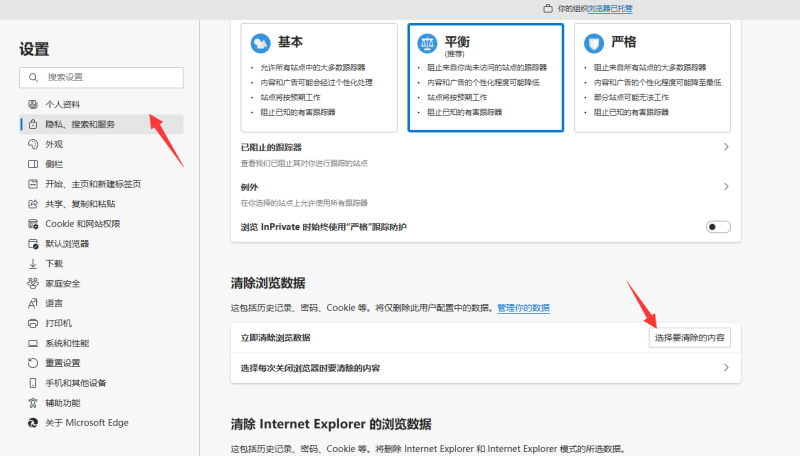The width and height of the screenshot is (800, 456).
Task: Click the 侧栏 sidebar icon
Action: tap(33, 164)
